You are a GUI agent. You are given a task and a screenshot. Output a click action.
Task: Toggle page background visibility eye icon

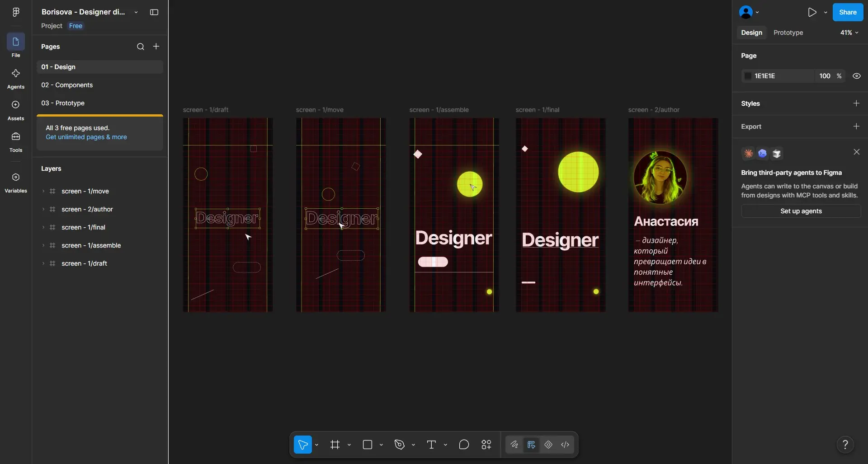(x=856, y=76)
